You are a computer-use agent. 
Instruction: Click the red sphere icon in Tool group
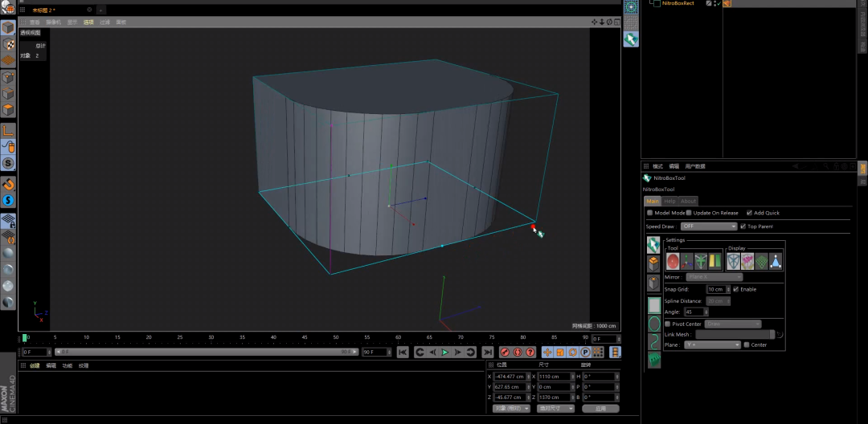click(x=673, y=261)
